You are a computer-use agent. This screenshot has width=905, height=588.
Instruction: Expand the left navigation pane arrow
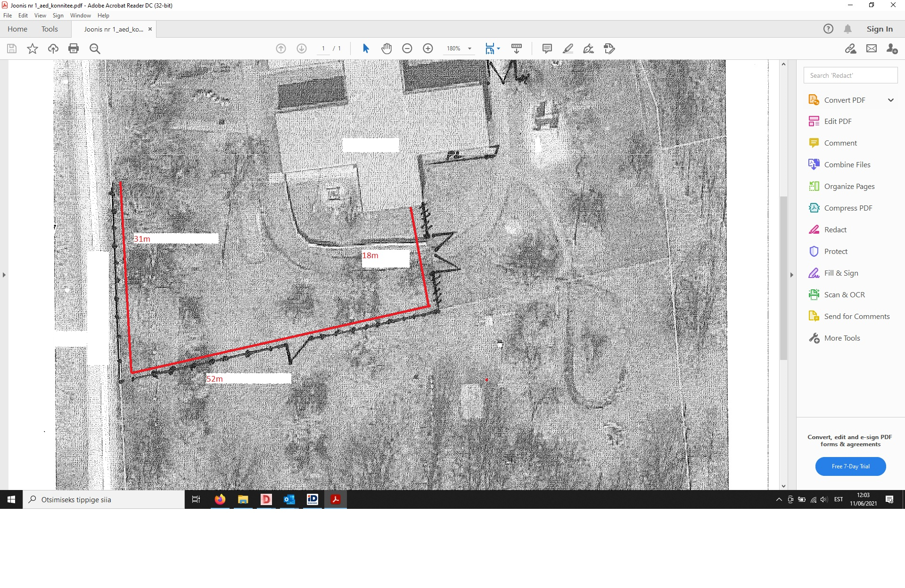(4, 275)
